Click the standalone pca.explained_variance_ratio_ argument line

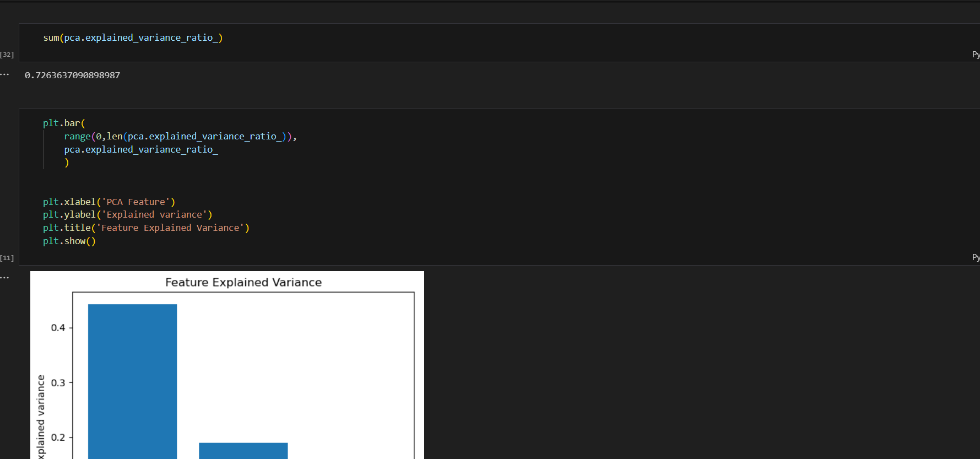point(141,149)
